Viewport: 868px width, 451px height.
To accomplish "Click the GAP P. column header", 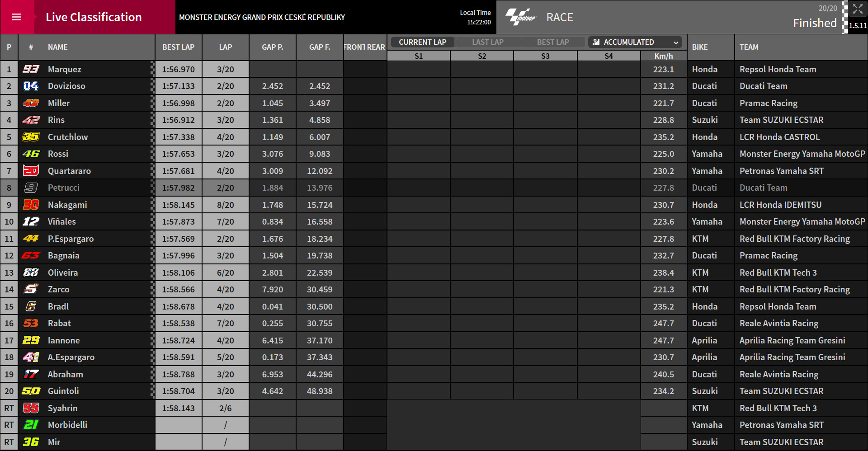I will (x=273, y=47).
